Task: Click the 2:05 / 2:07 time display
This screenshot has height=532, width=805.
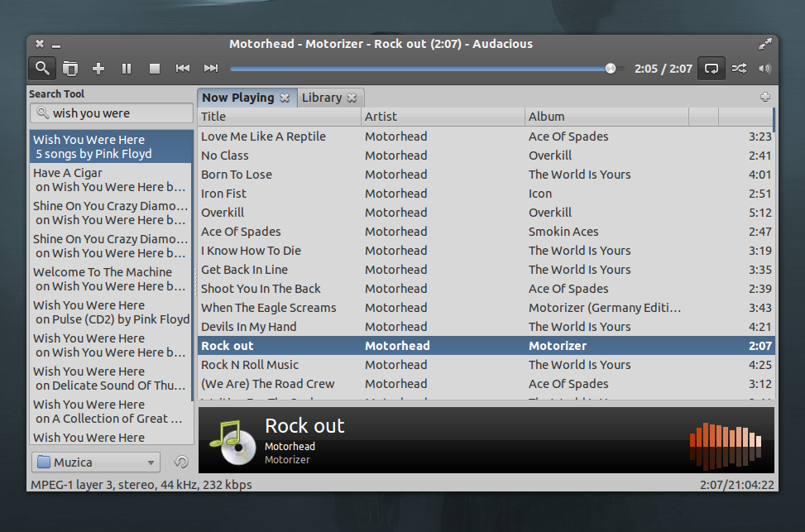Action: click(x=663, y=69)
